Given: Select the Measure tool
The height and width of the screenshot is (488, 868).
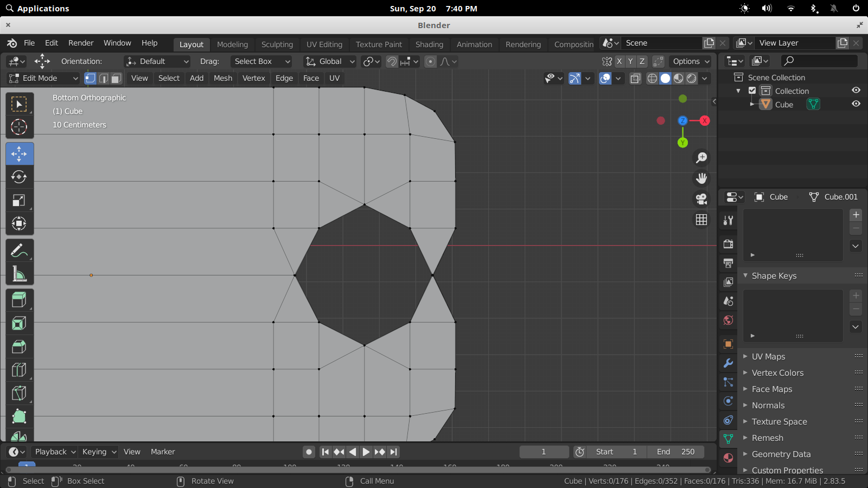Looking at the screenshot, I should tap(19, 274).
